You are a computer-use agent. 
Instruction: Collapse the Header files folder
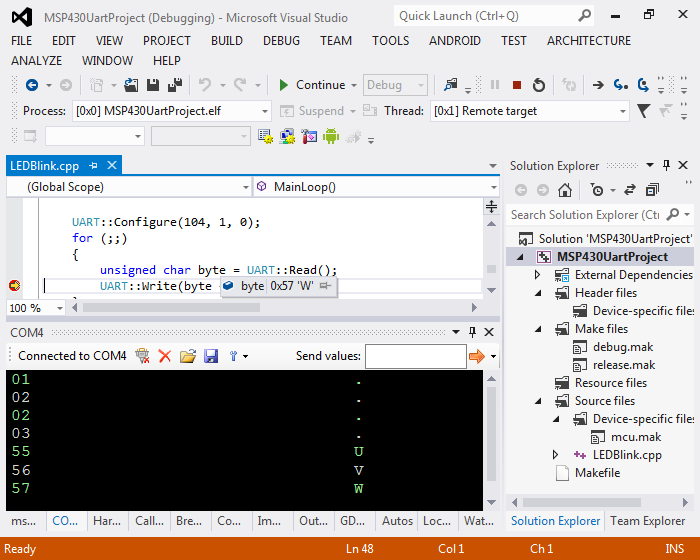(538, 293)
